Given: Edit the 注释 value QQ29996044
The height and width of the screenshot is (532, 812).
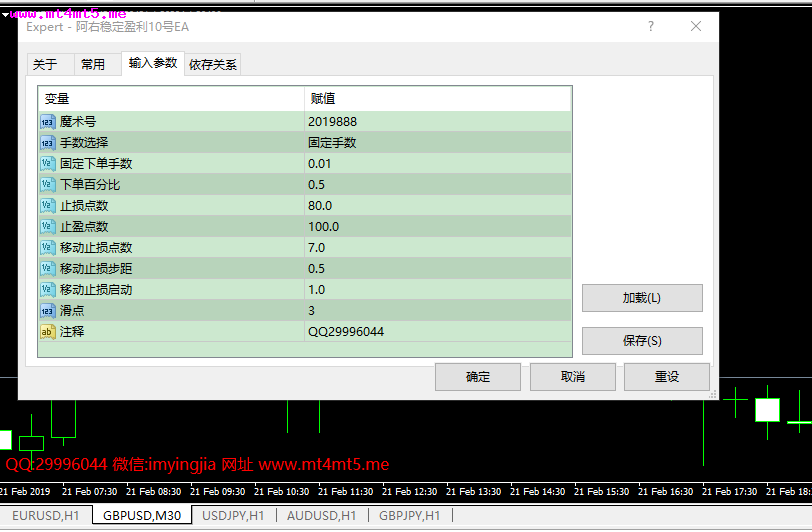Looking at the screenshot, I should 438,332.
